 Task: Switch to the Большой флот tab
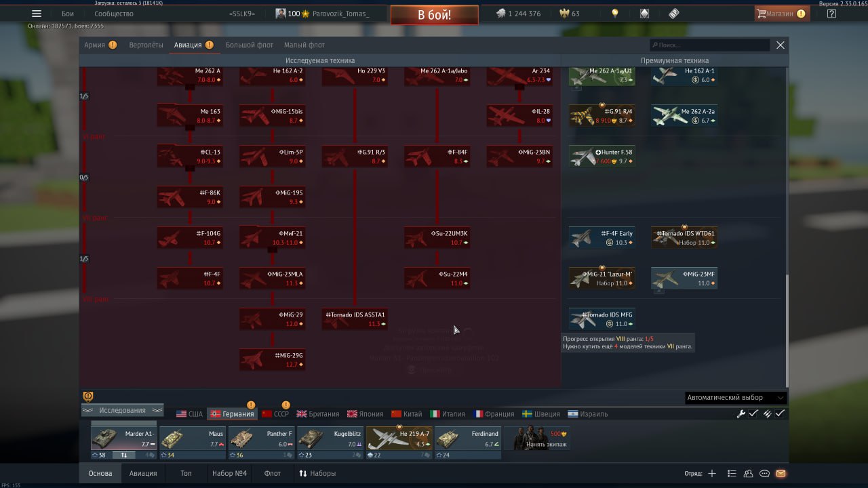(250, 45)
